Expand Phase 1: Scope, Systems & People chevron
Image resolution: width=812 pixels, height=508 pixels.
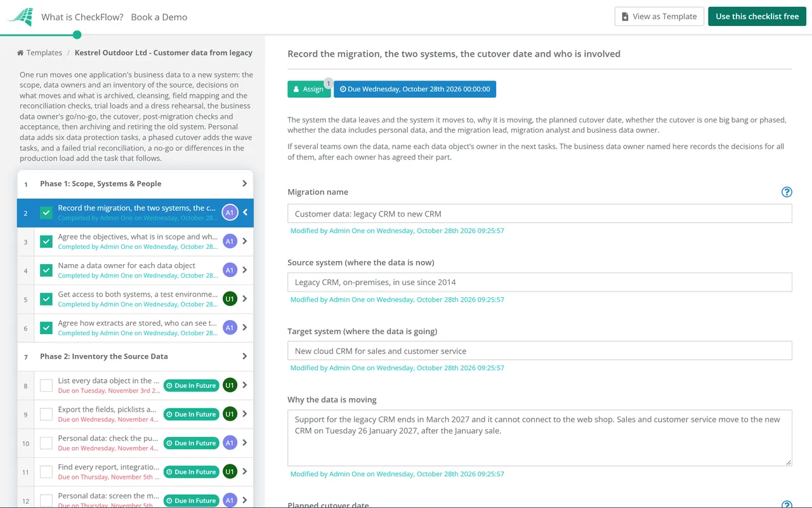coord(245,184)
